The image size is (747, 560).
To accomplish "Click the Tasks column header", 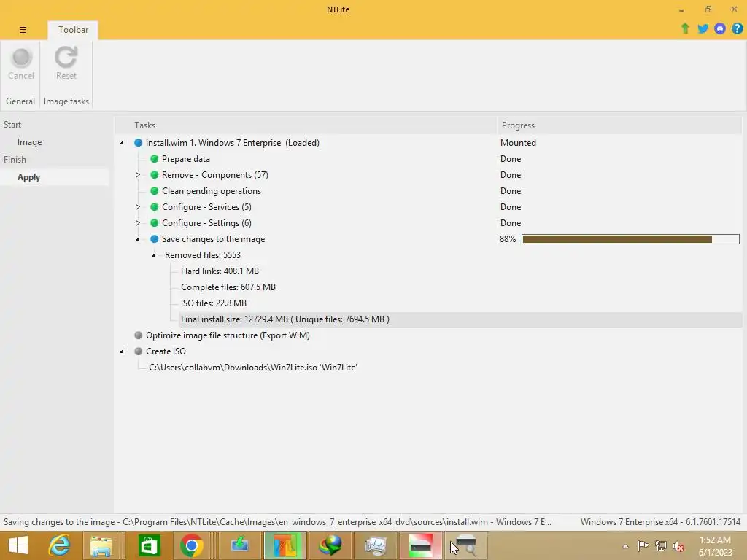I will point(306,125).
